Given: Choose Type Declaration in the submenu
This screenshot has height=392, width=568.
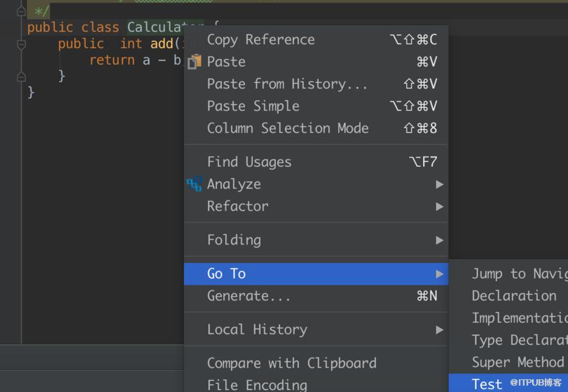Looking at the screenshot, I should pos(509,340).
